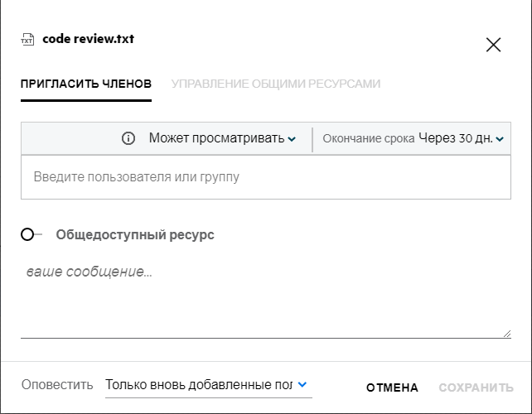Expand the Окончание срока expiration dropdown
This screenshot has width=532, height=414.
tap(412, 138)
